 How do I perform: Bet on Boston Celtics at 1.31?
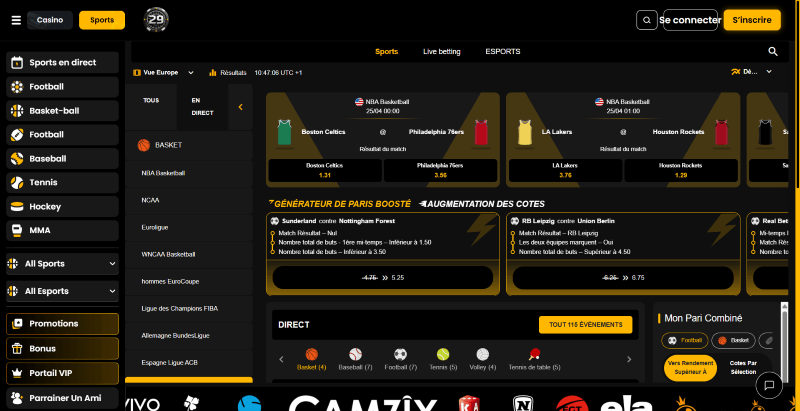(x=325, y=170)
